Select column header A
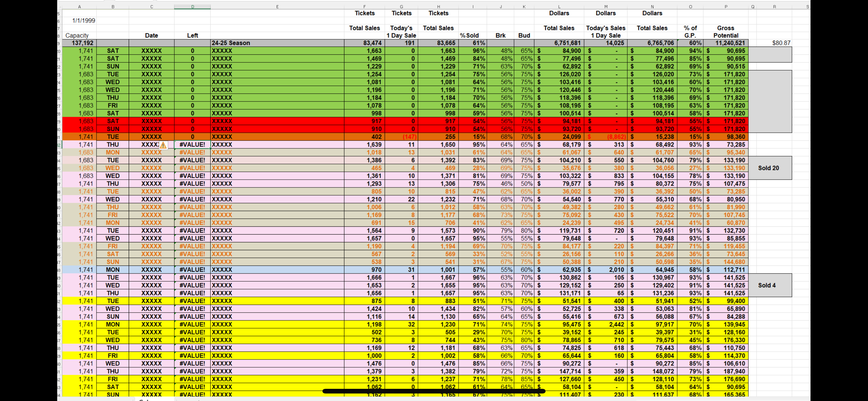868x401 pixels. (80, 6)
